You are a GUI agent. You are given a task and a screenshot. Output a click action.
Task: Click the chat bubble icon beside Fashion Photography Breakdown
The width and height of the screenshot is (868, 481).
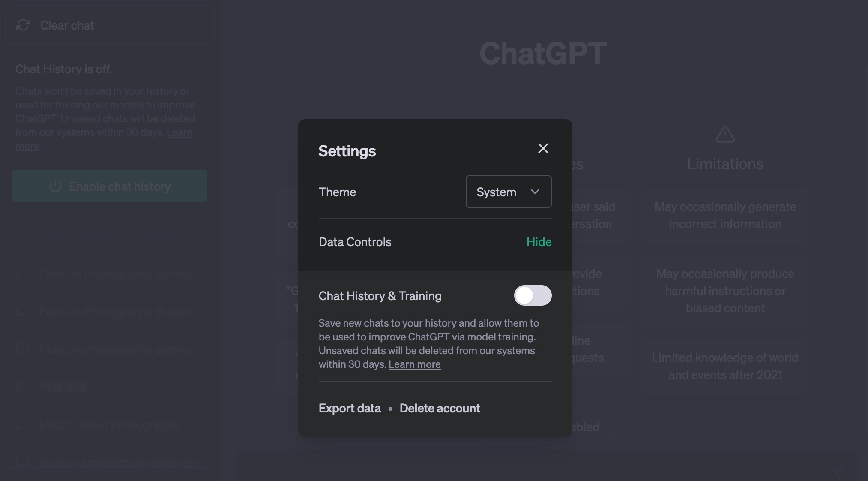click(x=22, y=311)
